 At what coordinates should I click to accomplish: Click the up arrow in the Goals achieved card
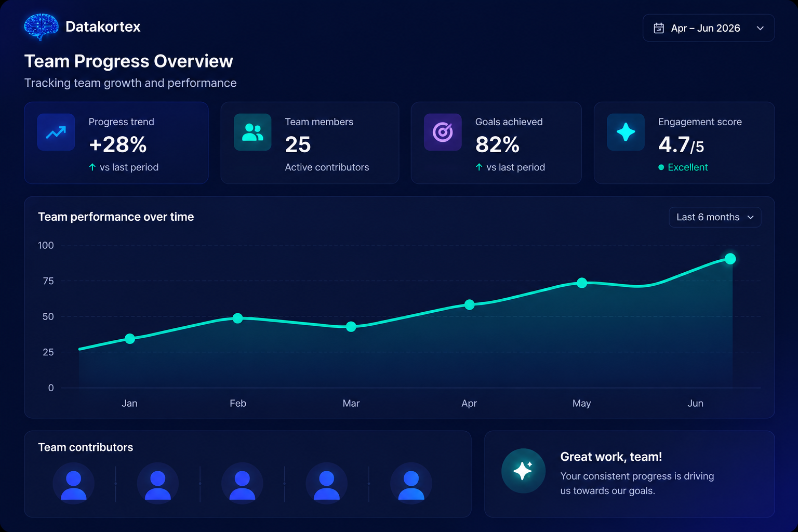pyautogui.click(x=478, y=167)
